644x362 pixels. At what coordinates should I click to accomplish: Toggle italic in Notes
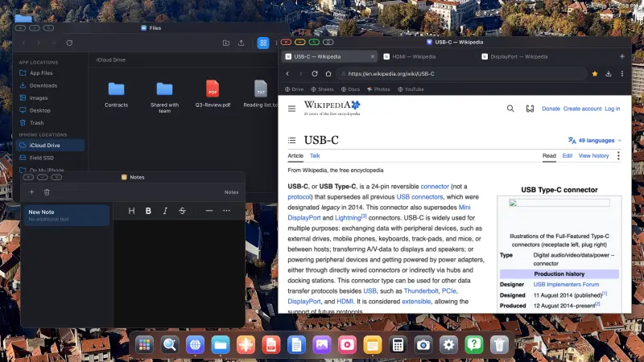pyautogui.click(x=165, y=211)
